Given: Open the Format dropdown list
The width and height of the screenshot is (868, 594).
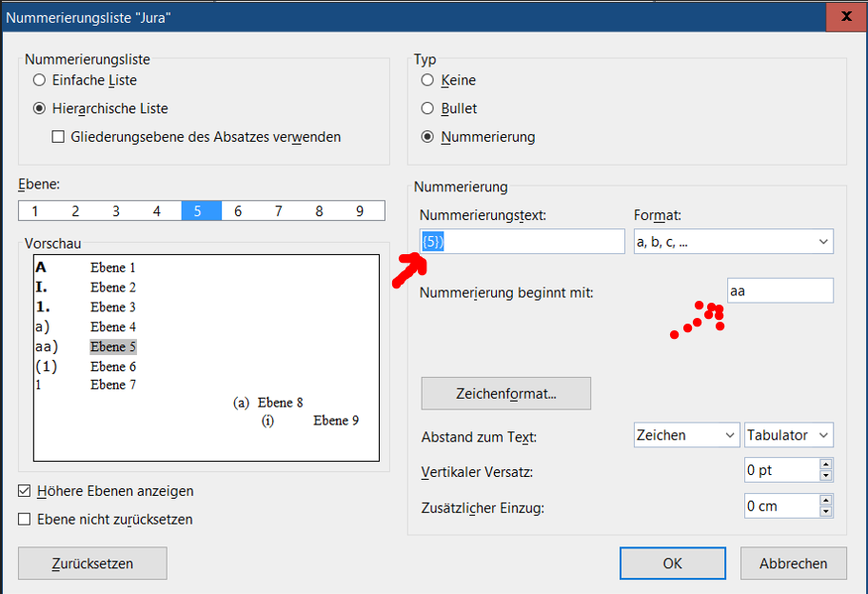Looking at the screenshot, I should (733, 242).
